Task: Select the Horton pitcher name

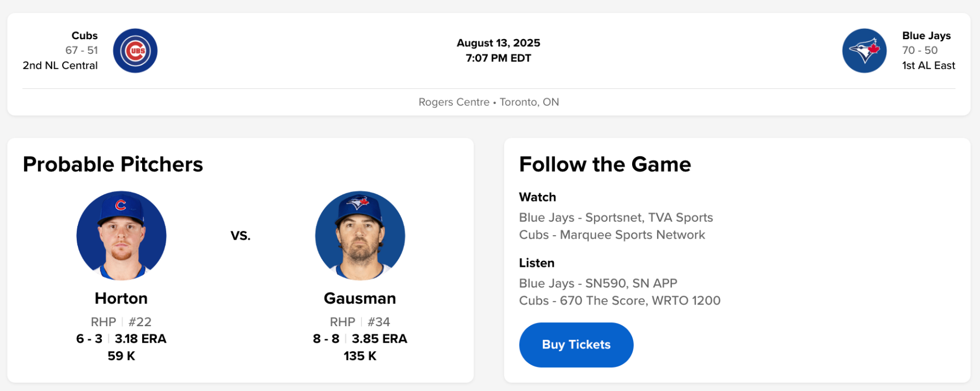Action: click(121, 298)
